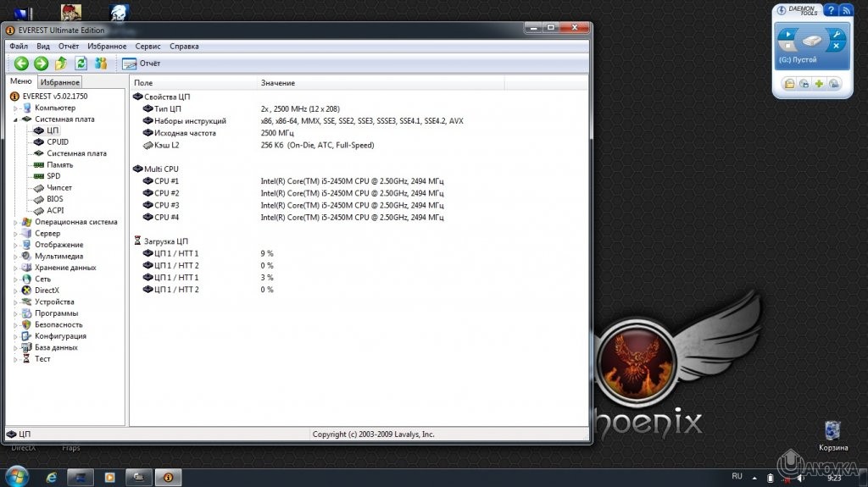Click the Daemon Tools folder icon
This screenshot has height=487, width=868.
(789, 84)
